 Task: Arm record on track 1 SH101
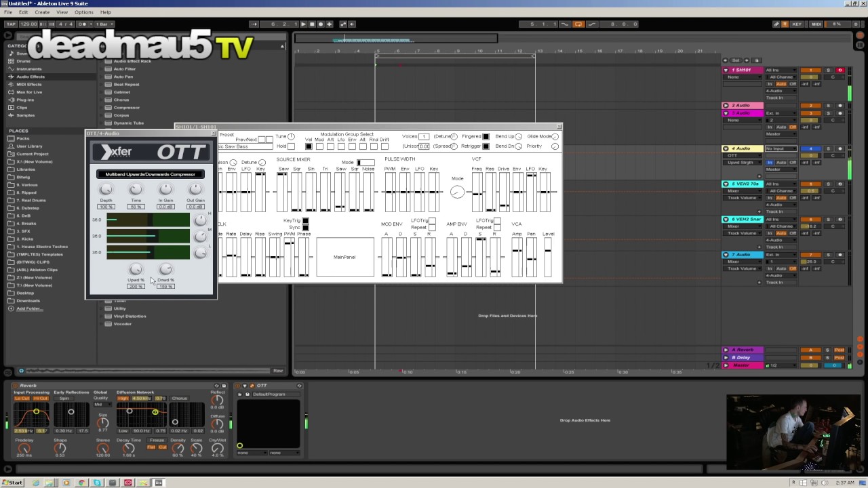(840, 70)
